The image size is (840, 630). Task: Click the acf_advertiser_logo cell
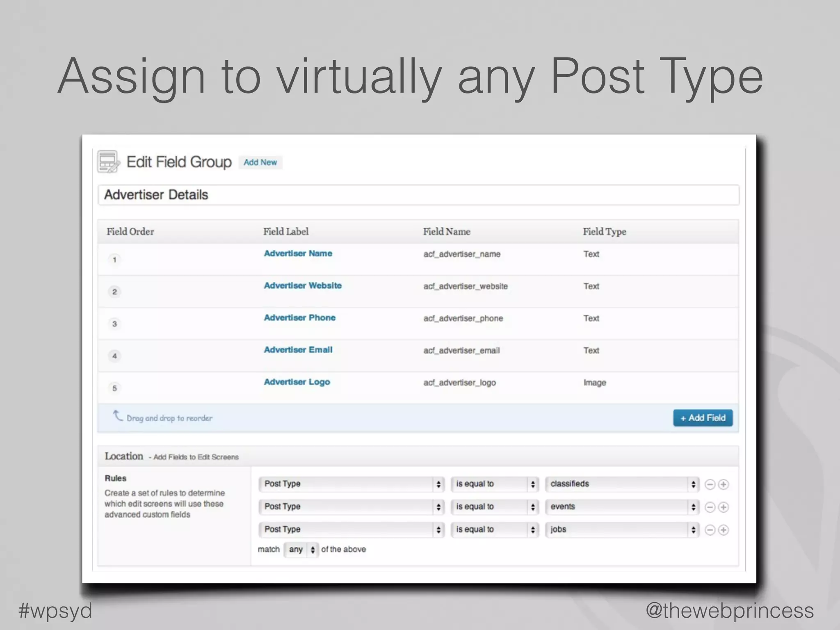(459, 383)
